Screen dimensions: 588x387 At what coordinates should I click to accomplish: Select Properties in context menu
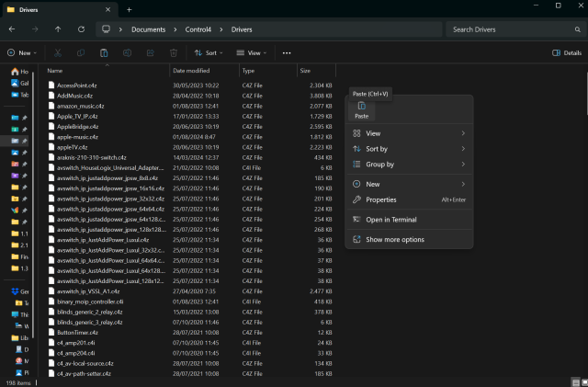click(409, 199)
